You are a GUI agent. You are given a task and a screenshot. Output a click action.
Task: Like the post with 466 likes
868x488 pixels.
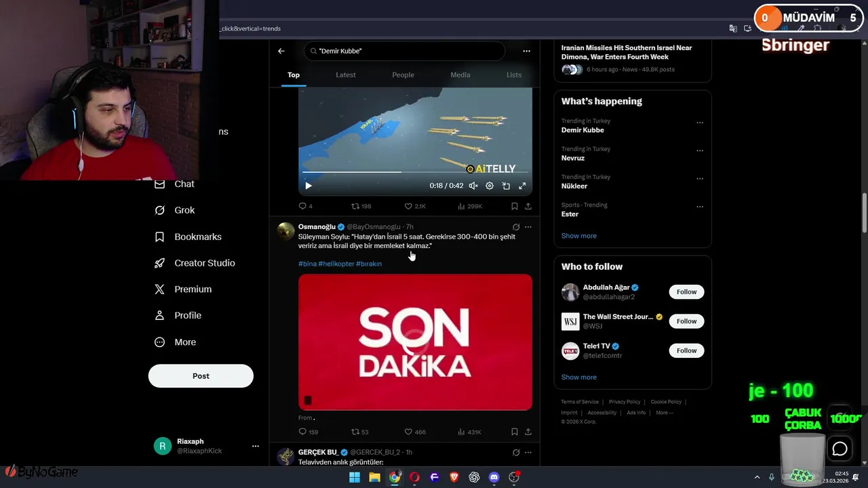[x=415, y=432]
